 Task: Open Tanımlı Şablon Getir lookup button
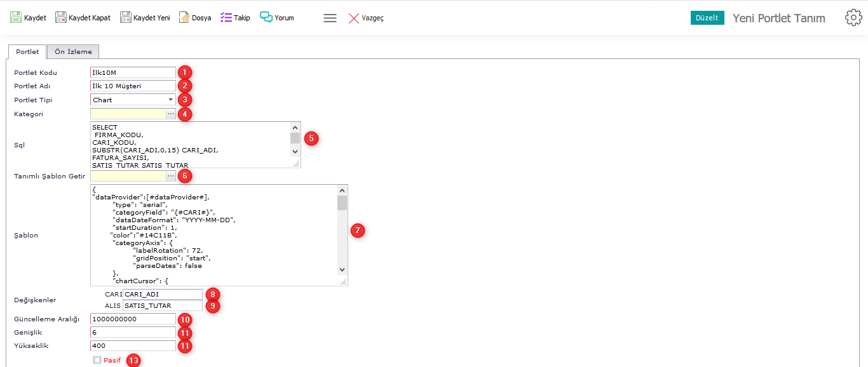click(170, 176)
